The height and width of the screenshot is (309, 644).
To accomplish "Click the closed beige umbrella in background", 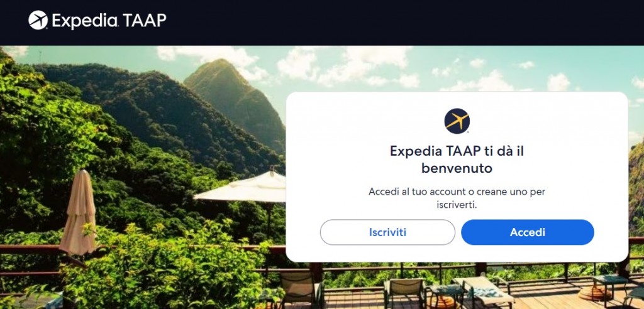I will click(x=79, y=212).
